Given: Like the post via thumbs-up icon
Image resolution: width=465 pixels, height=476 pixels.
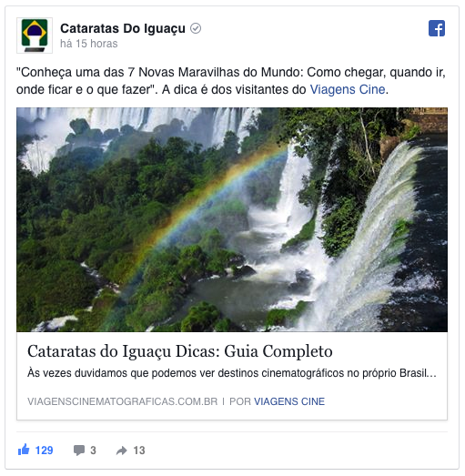Looking at the screenshot, I should (x=24, y=450).
